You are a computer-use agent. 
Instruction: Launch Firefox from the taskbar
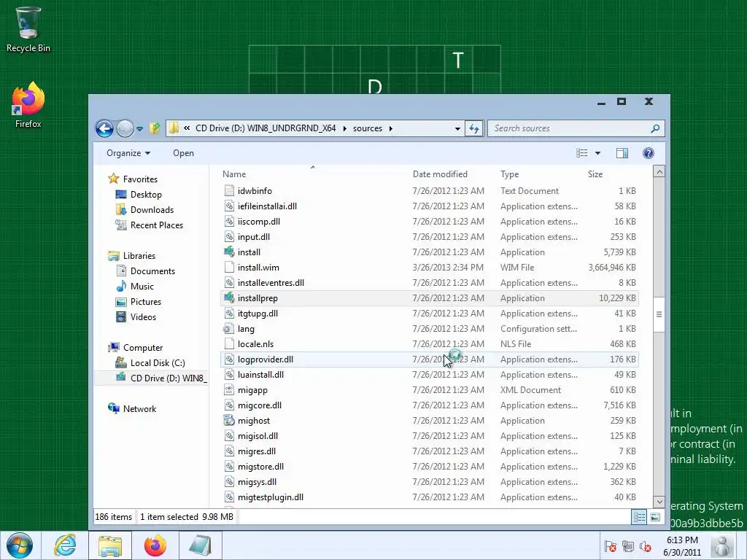(155, 545)
